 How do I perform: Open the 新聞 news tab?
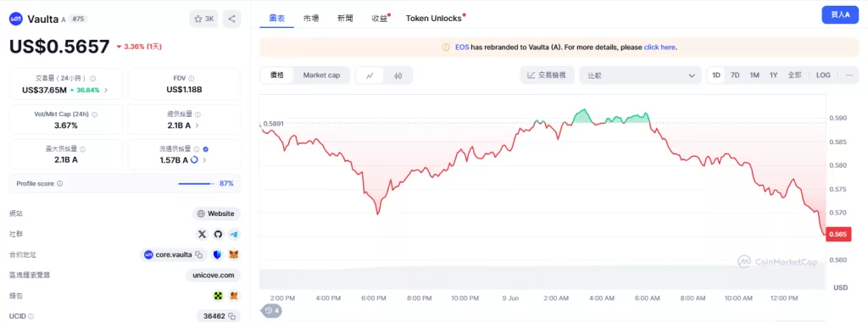[x=345, y=19]
